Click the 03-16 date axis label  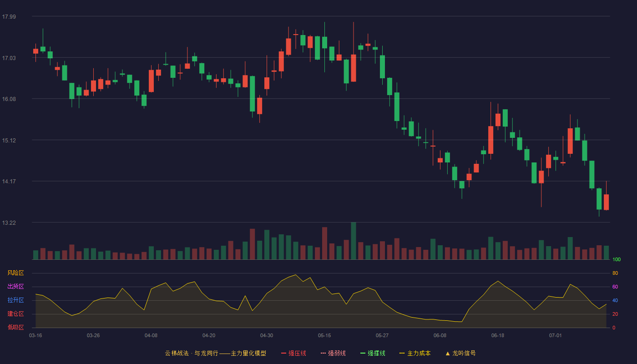tap(35, 335)
